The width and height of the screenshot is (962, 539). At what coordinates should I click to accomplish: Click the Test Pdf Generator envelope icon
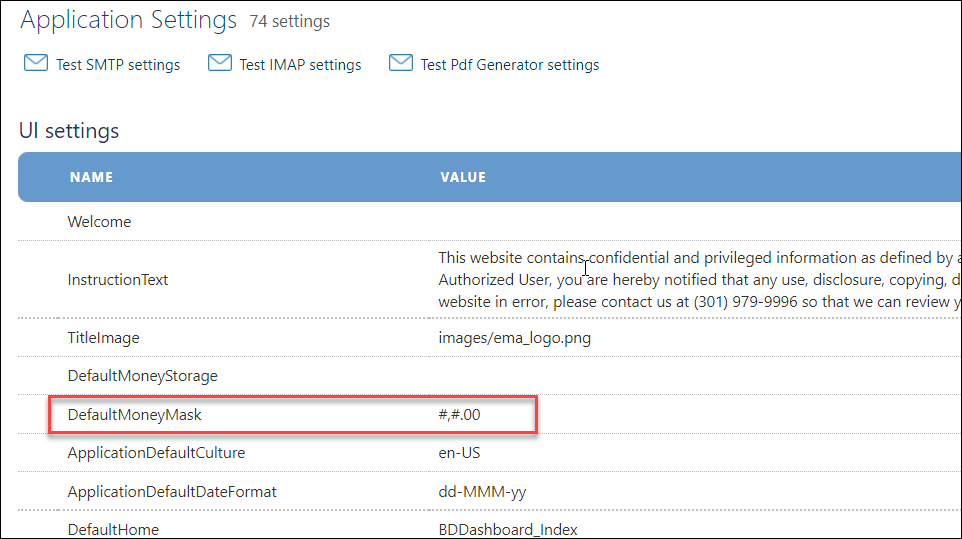point(401,64)
